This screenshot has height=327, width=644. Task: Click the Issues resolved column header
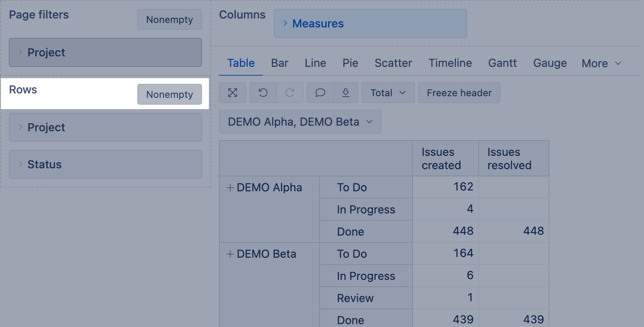[x=509, y=159]
